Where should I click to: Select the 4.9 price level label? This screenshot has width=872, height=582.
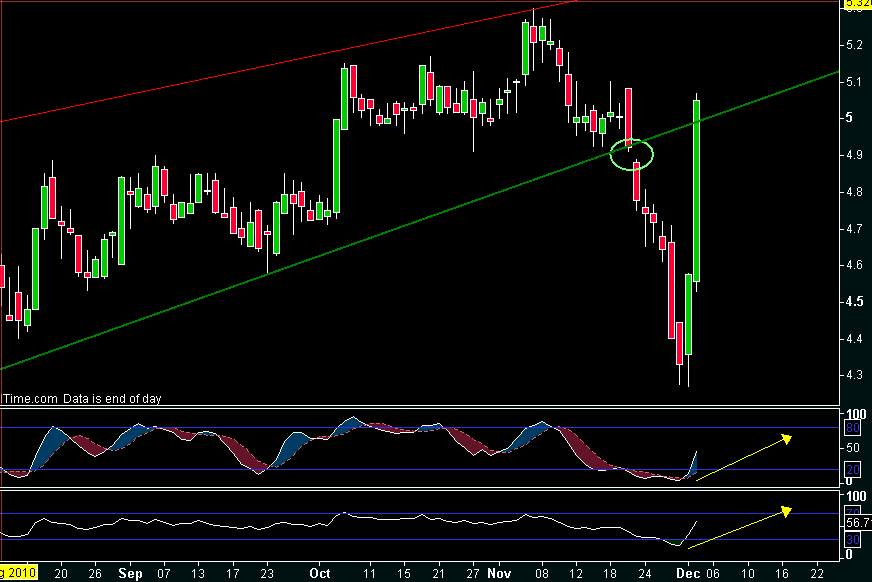[854, 155]
